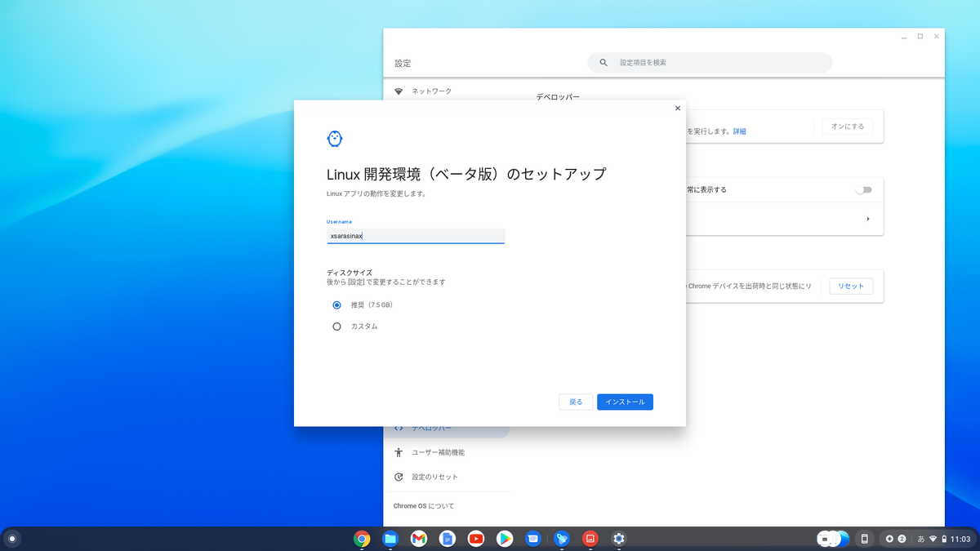Click the 設定項目を検索 search box

[x=710, y=63]
